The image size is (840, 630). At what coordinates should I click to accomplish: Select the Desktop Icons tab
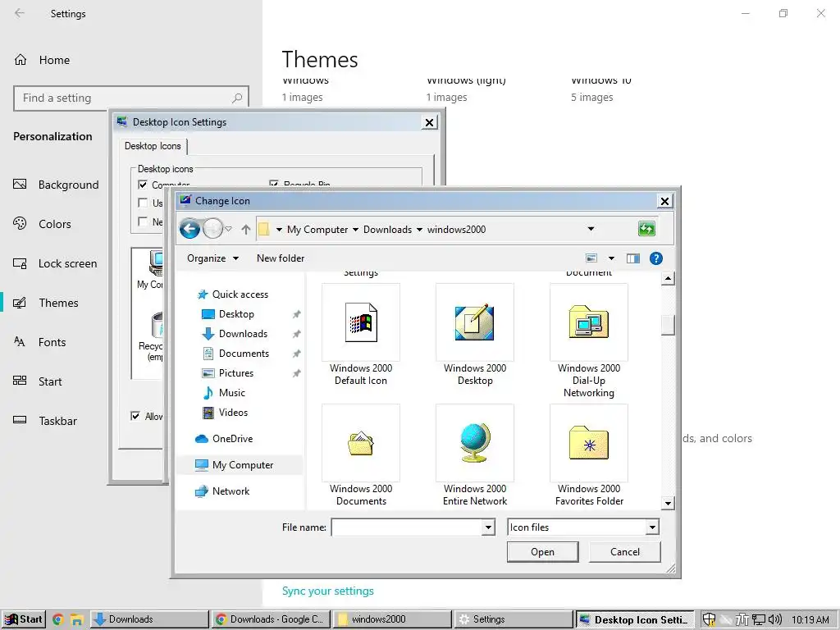153,146
